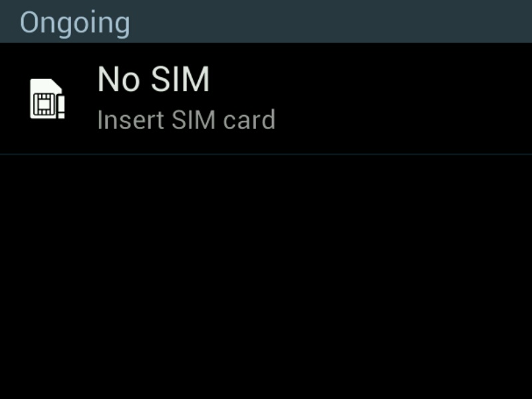Tap the word "SIM" in notification title
532x399 pixels.
[180, 79]
